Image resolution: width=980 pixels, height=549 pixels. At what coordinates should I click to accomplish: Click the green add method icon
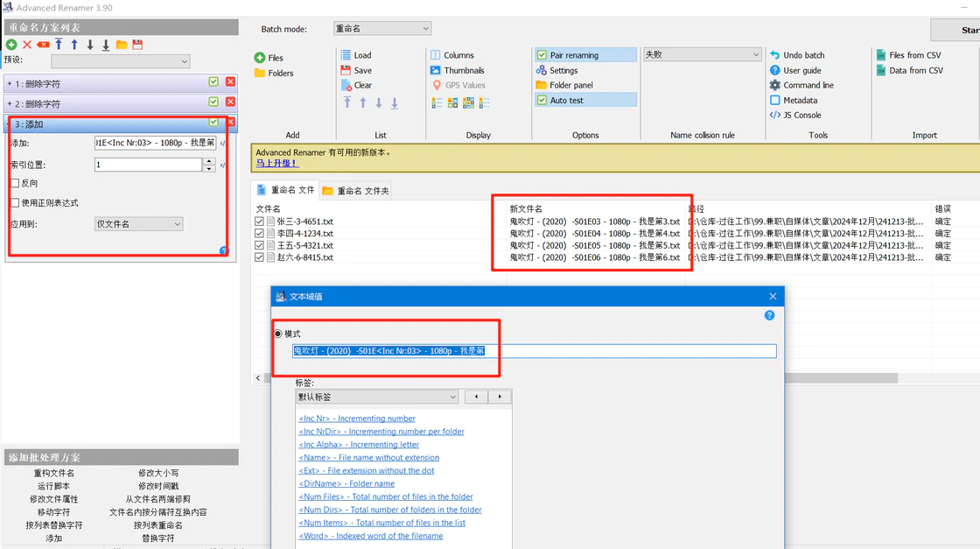pos(11,45)
